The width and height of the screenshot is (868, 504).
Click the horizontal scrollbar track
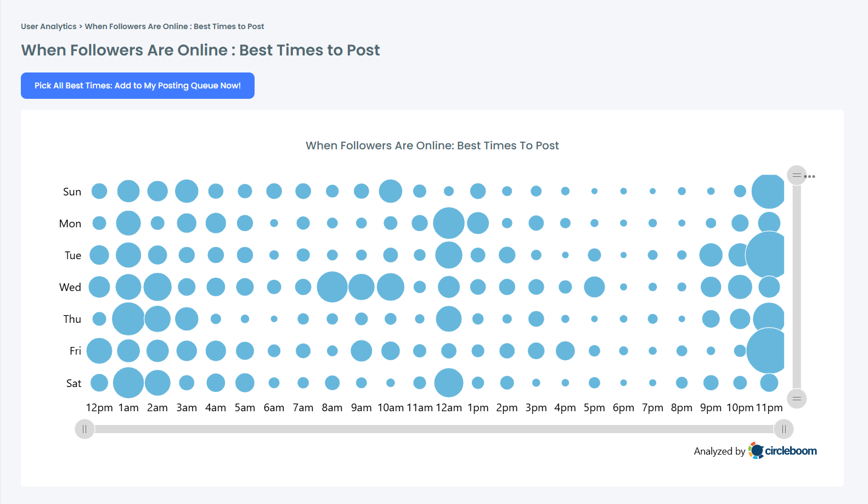(x=434, y=429)
